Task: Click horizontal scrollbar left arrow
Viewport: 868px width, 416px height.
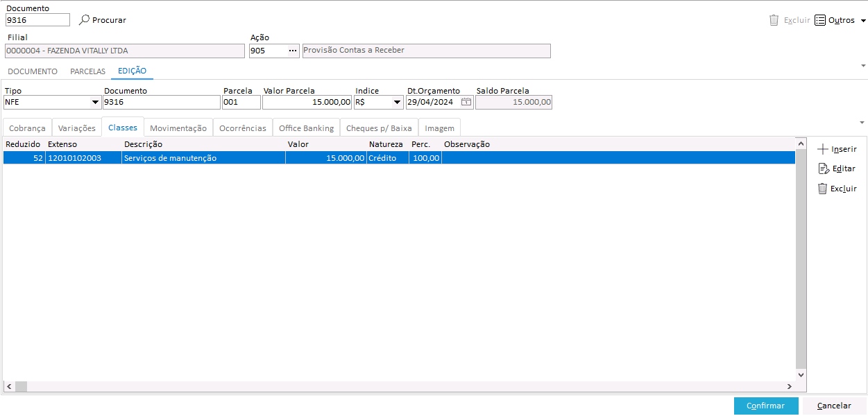Action: [9, 386]
